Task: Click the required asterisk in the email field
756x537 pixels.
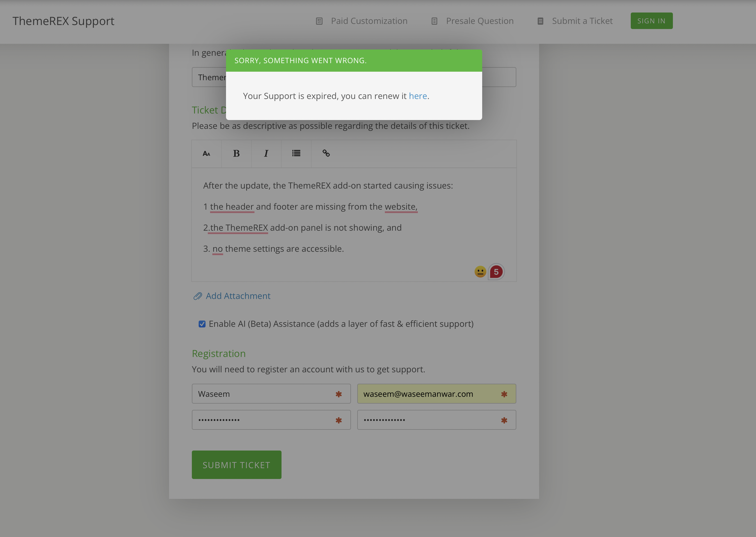Action: point(504,394)
